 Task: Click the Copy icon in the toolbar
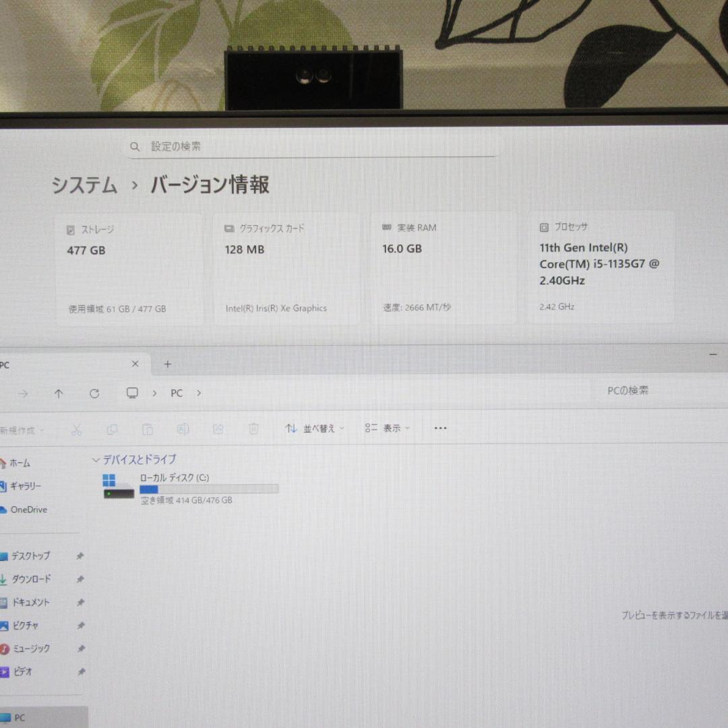point(113,428)
